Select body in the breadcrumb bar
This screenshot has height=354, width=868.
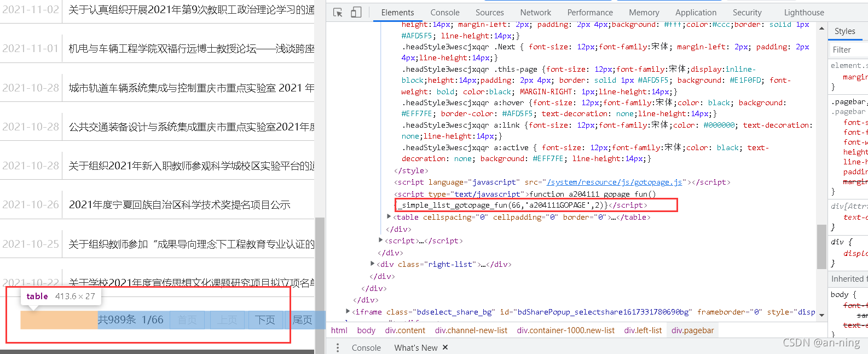pyautogui.click(x=366, y=330)
